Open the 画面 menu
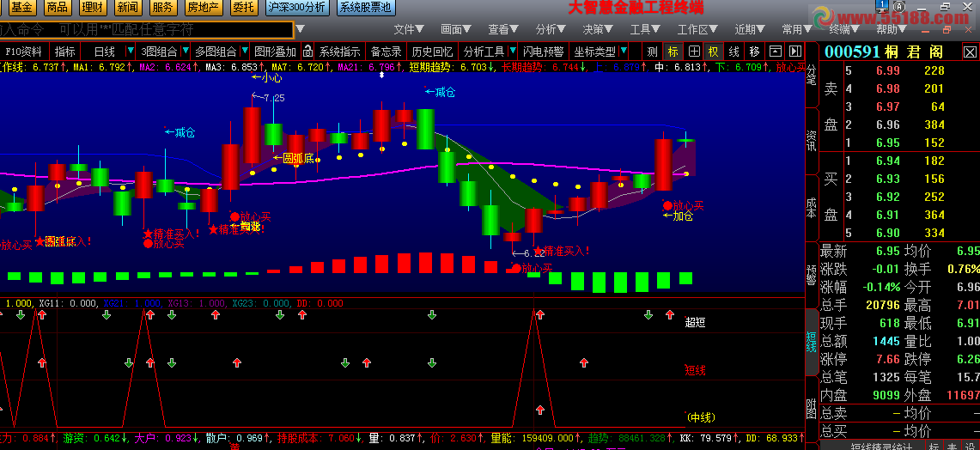 (x=457, y=29)
